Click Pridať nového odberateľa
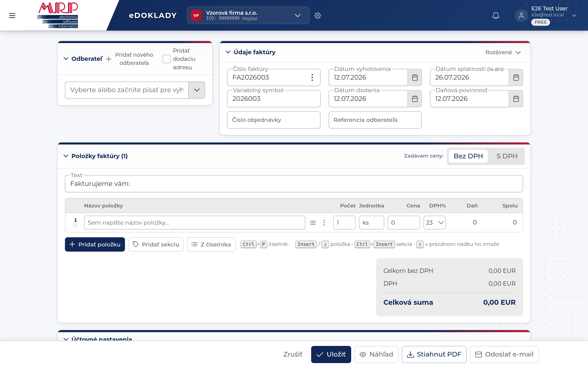This screenshot has width=588, height=368. pyautogui.click(x=130, y=59)
